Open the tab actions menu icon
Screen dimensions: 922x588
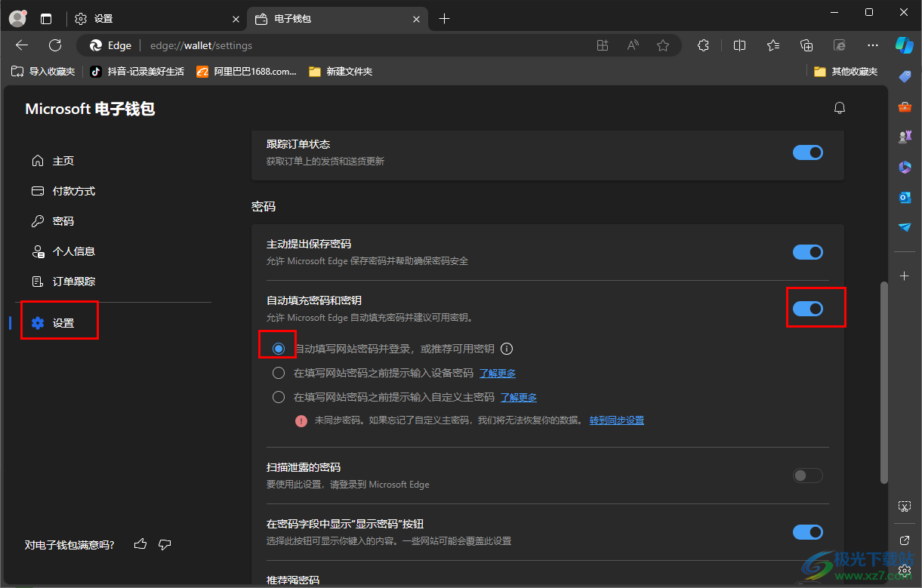[x=47, y=19]
